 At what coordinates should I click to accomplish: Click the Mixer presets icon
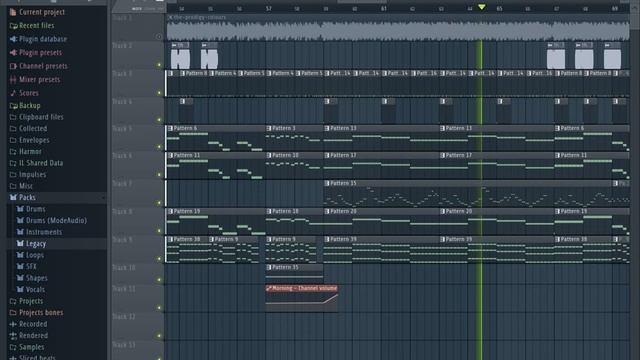(13, 80)
